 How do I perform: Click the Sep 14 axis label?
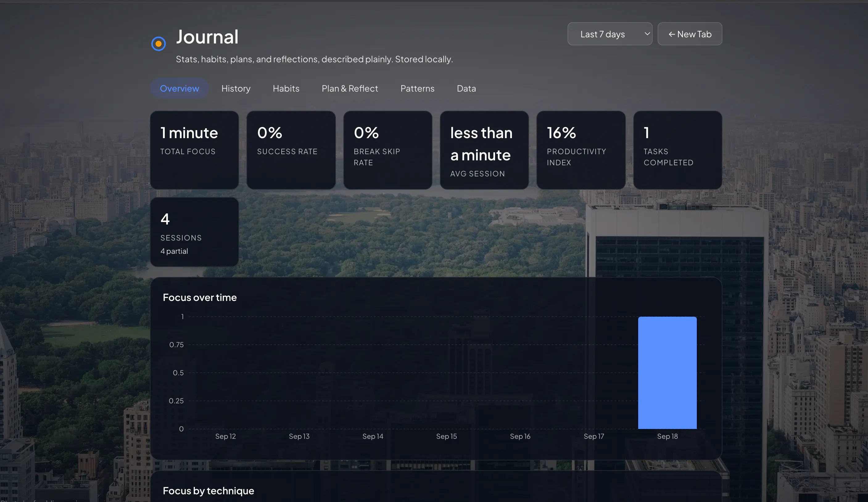tap(373, 437)
